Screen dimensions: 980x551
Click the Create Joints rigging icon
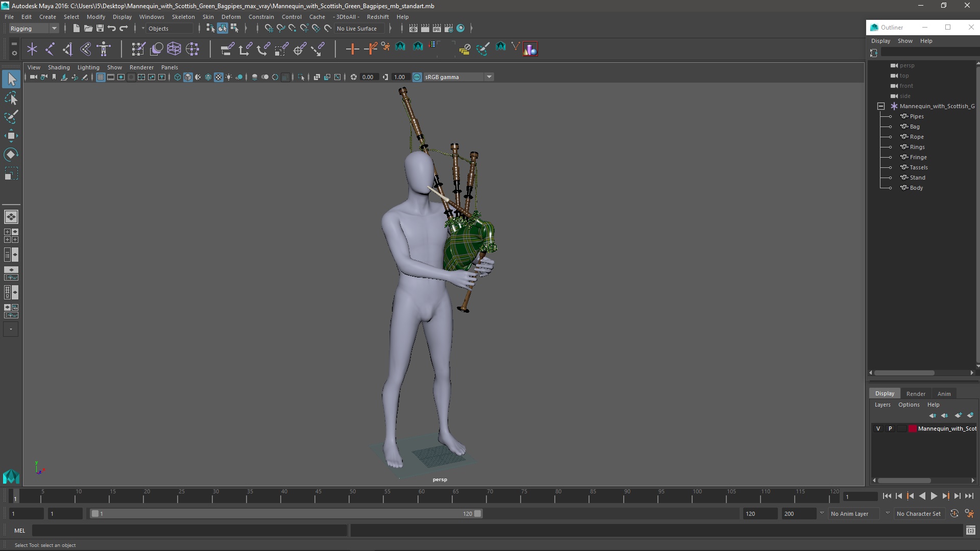[x=50, y=49]
